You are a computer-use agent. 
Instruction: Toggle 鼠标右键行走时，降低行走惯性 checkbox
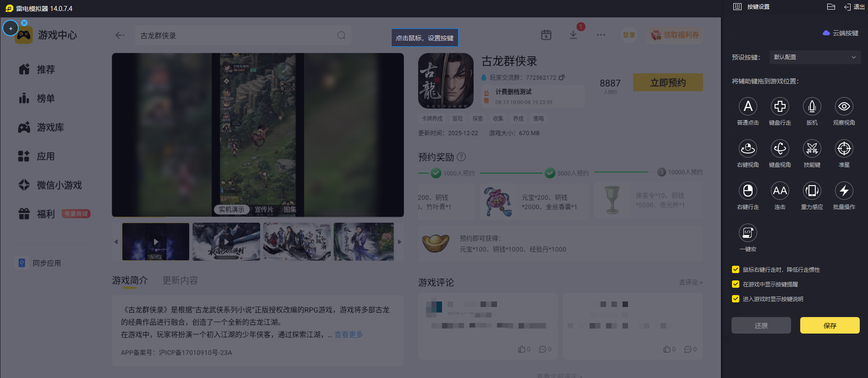click(736, 269)
